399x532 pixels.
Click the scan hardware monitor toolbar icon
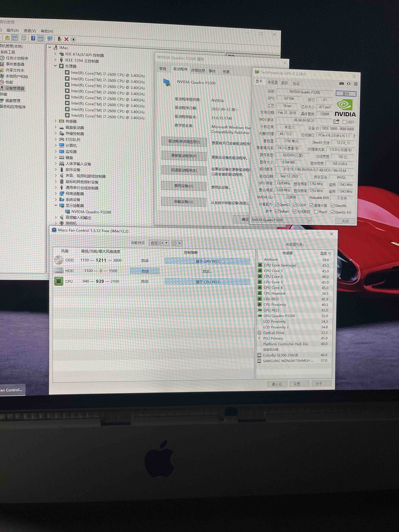(50, 39)
